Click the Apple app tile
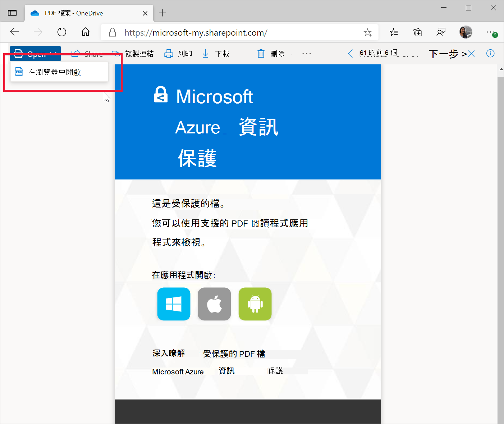Screen dimensions: 504x424 pos(214,304)
